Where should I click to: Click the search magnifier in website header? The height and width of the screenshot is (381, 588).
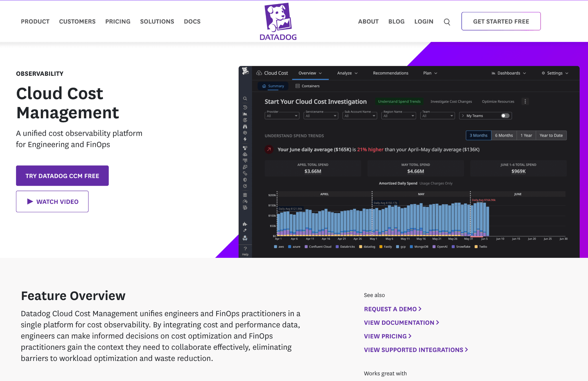(447, 22)
